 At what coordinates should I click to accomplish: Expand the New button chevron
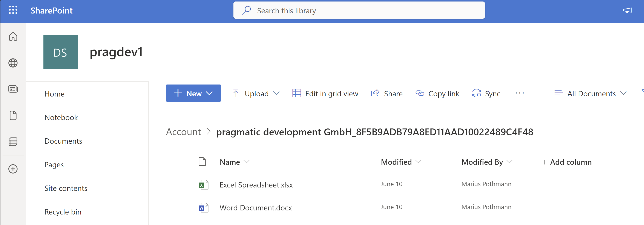pyautogui.click(x=209, y=93)
